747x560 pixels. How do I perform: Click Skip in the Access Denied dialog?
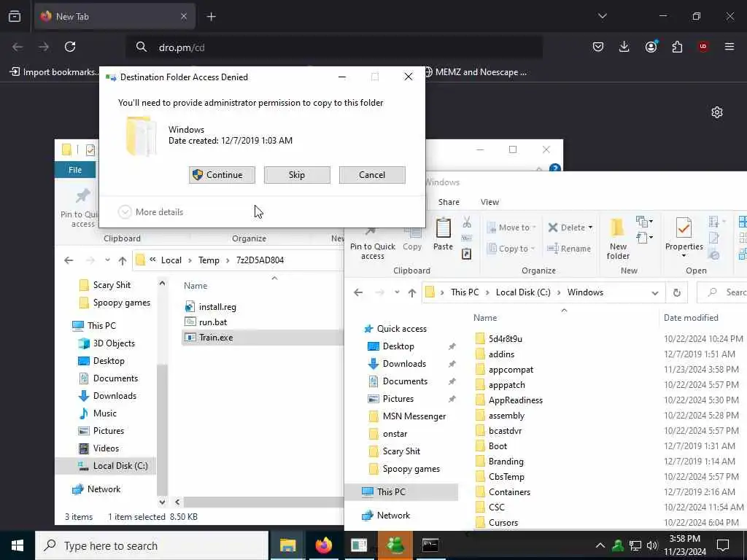[x=297, y=175]
